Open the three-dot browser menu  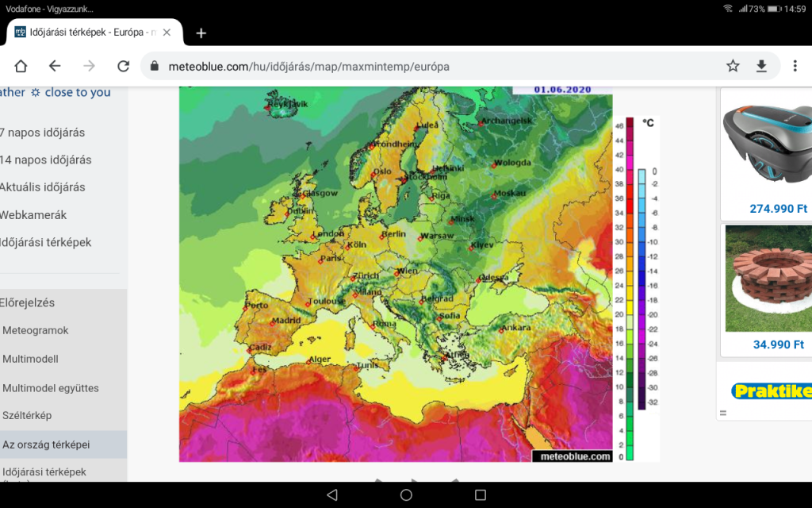point(795,66)
